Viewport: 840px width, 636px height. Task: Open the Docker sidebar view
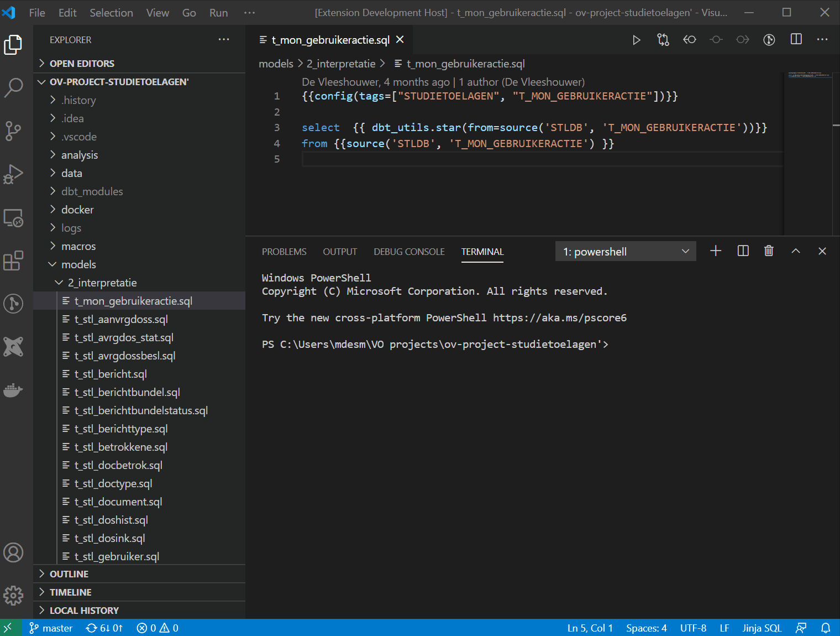coord(14,390)
